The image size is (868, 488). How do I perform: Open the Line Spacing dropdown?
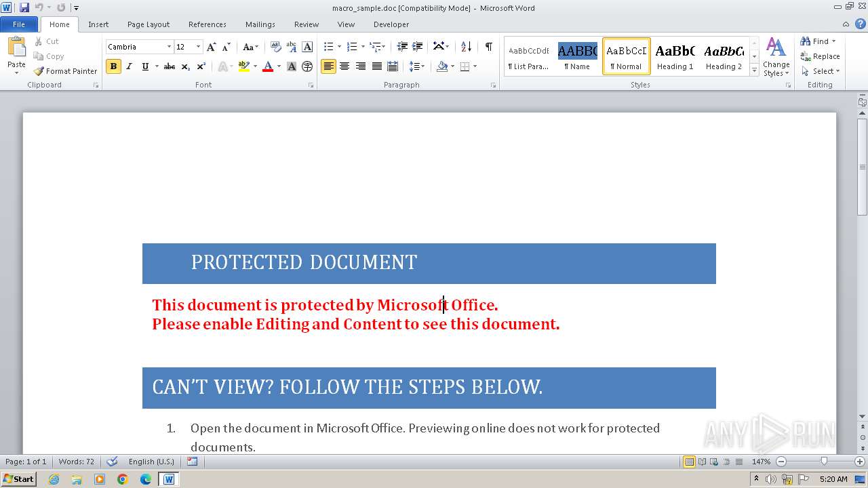pyautogui.click(x=416, y=66)
